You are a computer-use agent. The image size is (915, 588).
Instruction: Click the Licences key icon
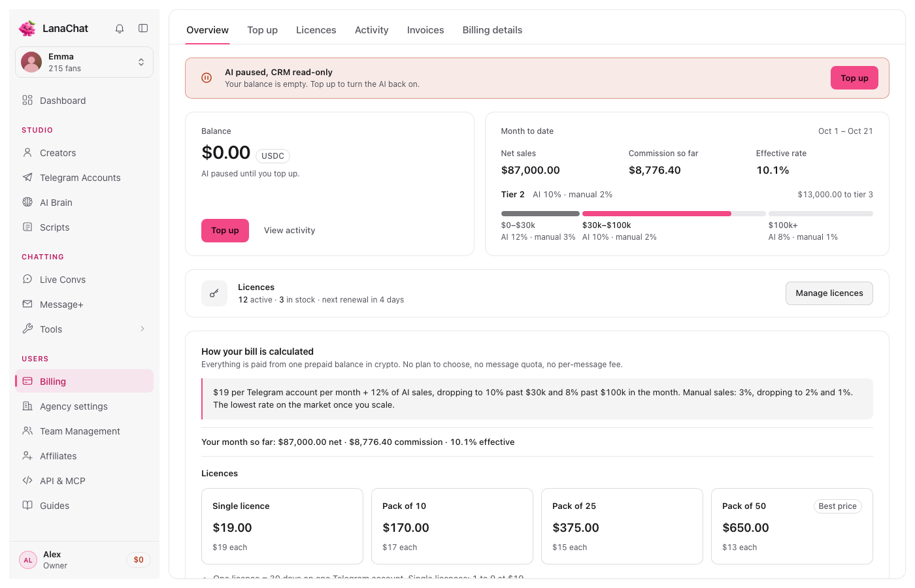coord(214,293)
